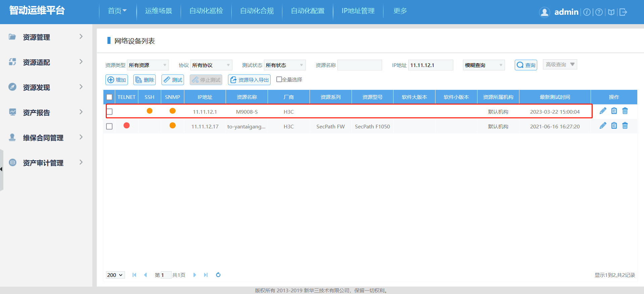
Task: Expand 资产报告 in the sidebar
Action: pos(46,113)
